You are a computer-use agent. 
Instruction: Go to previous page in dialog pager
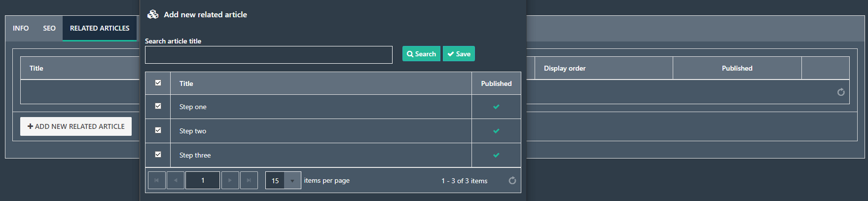pyautogui.click(x=176, y=180)
